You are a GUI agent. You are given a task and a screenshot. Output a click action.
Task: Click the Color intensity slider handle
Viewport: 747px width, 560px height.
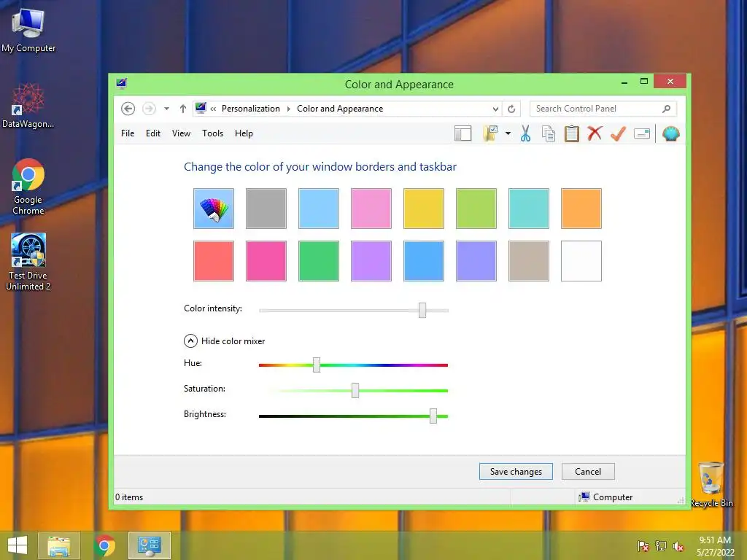pos(422,310)
